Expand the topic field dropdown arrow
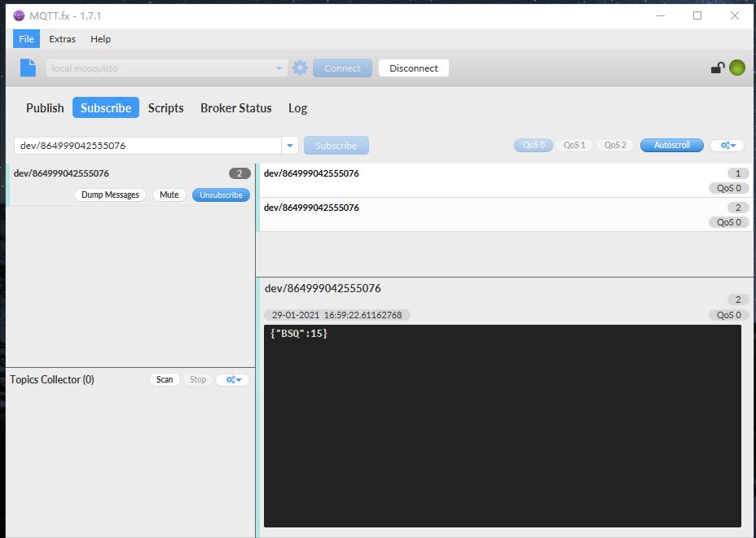 point(290,146)
